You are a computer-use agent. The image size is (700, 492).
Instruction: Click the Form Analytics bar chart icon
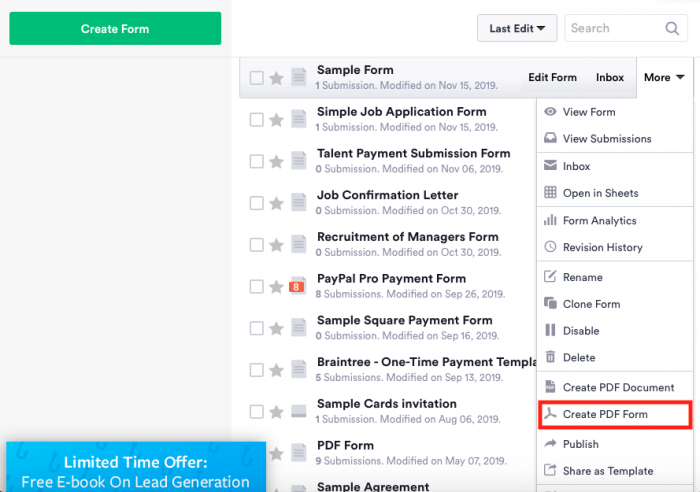pyautogui.click(x=550, y=221)
